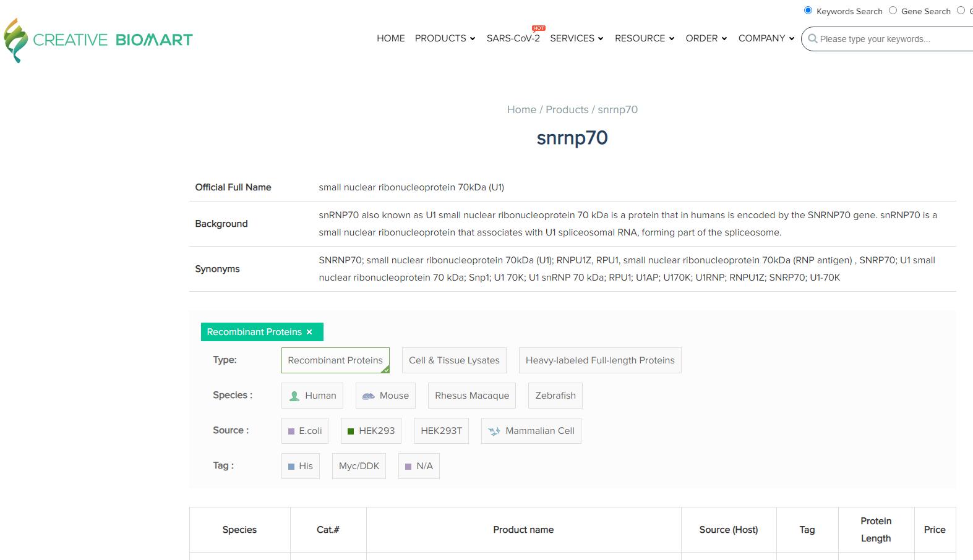Click the Home breadcrumb link
Image resolution: width=973 pixels, height=560 pixels.
(x=521, y=109)
